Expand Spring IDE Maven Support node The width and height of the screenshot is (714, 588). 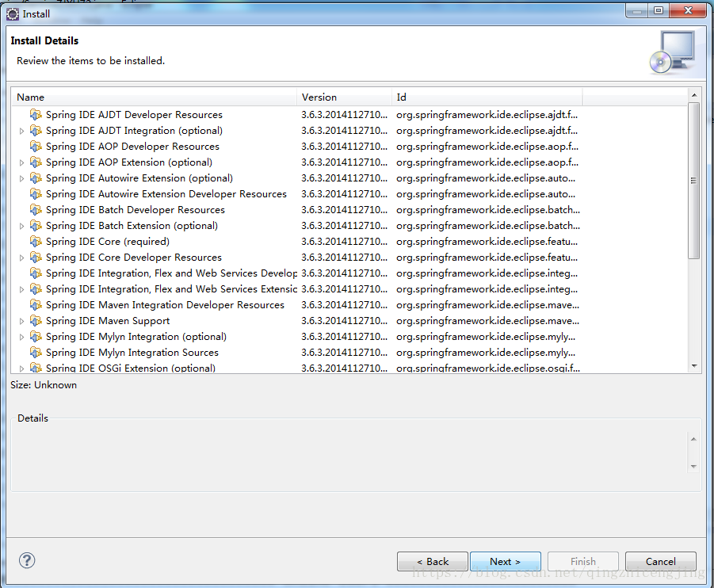tap(21, 321)
